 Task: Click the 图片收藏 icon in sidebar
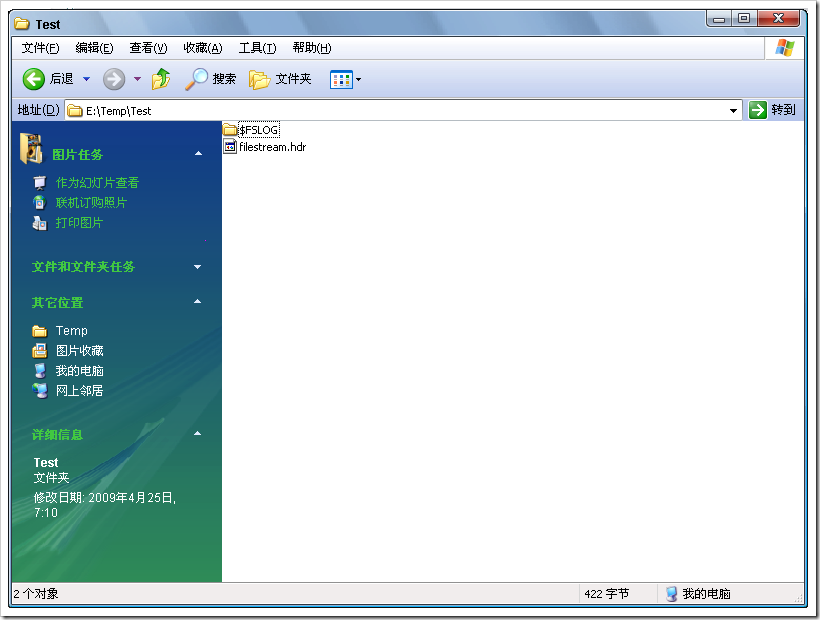(40, 350)
